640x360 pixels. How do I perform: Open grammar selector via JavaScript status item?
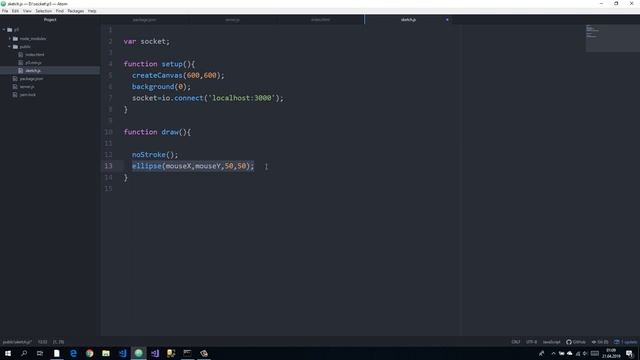[551, 342]
